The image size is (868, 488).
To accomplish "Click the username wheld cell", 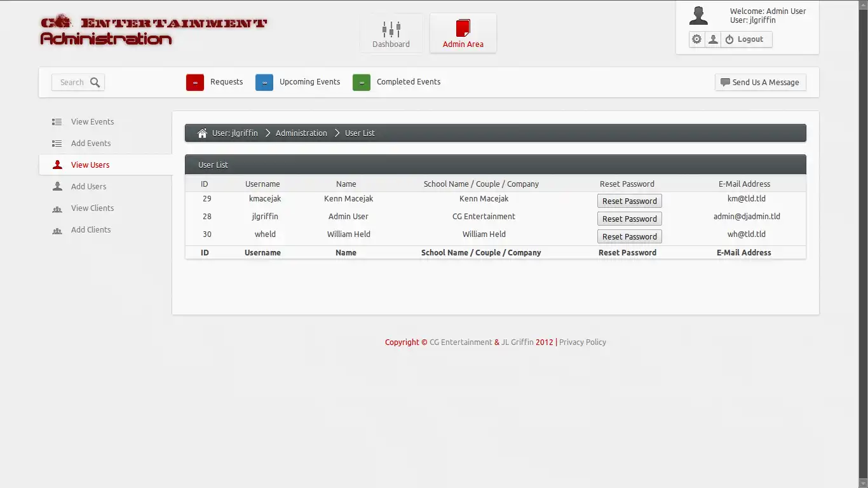I will tap(265, 234).
